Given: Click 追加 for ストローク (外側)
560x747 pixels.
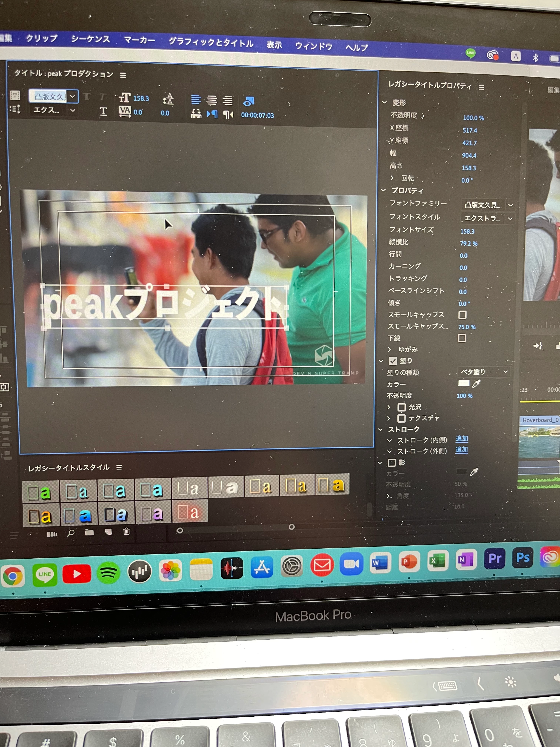Looking at the screenshot, I should pos(461,449).
